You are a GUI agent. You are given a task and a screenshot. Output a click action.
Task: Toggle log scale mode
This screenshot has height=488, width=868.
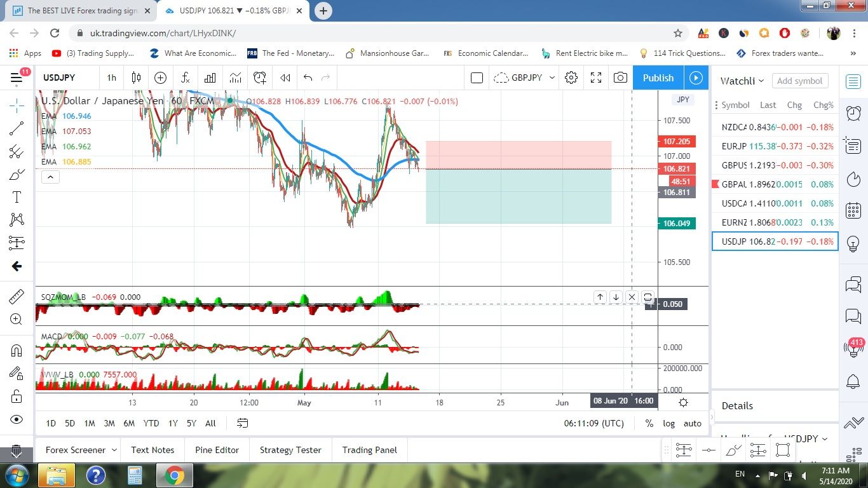coord(668,423)
